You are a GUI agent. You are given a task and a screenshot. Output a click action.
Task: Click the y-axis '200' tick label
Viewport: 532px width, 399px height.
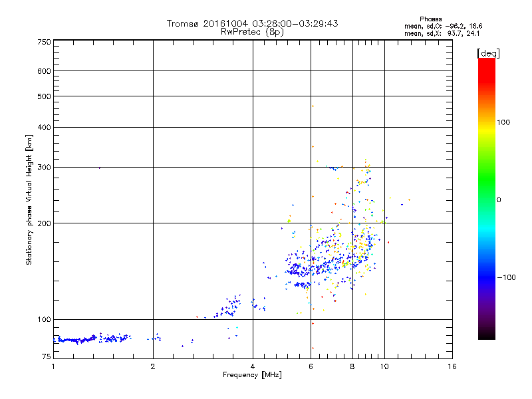coord(44,223)
